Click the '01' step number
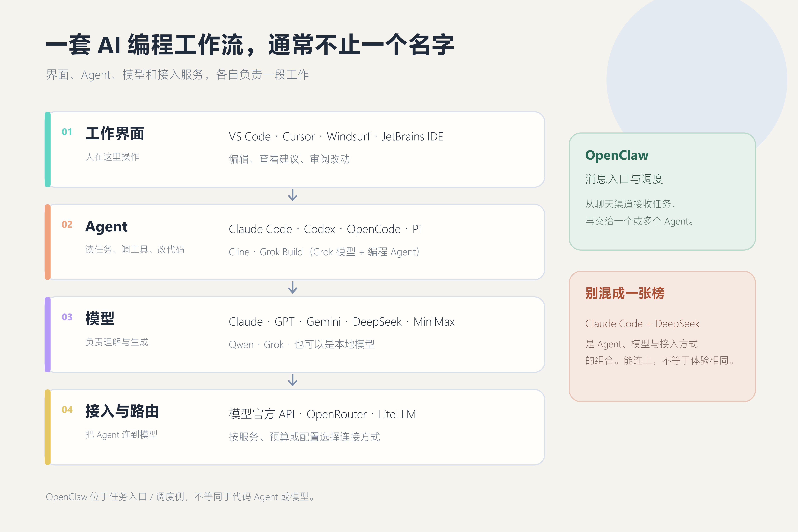Screen dimensions: 798x532 coord(67,132)
